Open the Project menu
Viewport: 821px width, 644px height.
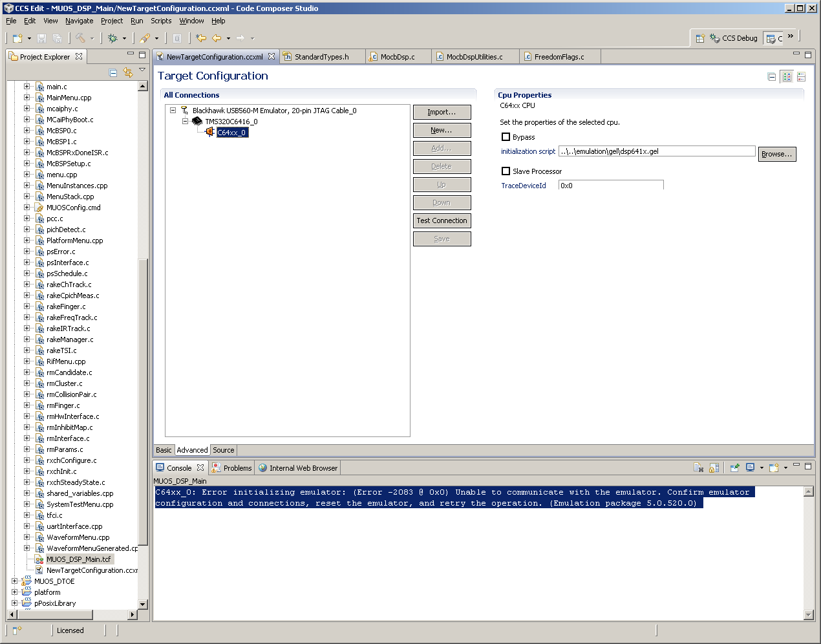[112, 21]
